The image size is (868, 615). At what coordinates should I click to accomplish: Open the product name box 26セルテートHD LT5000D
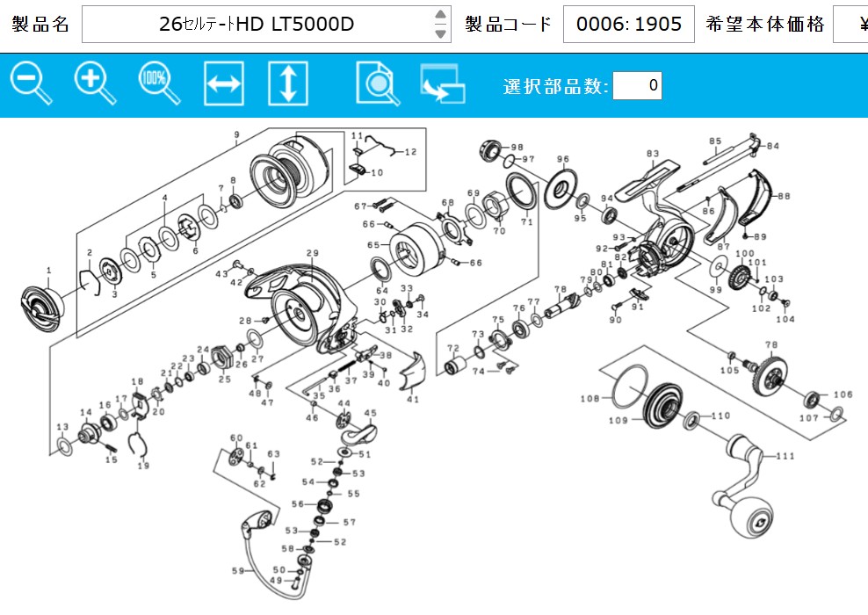click(x=257, y=24)
